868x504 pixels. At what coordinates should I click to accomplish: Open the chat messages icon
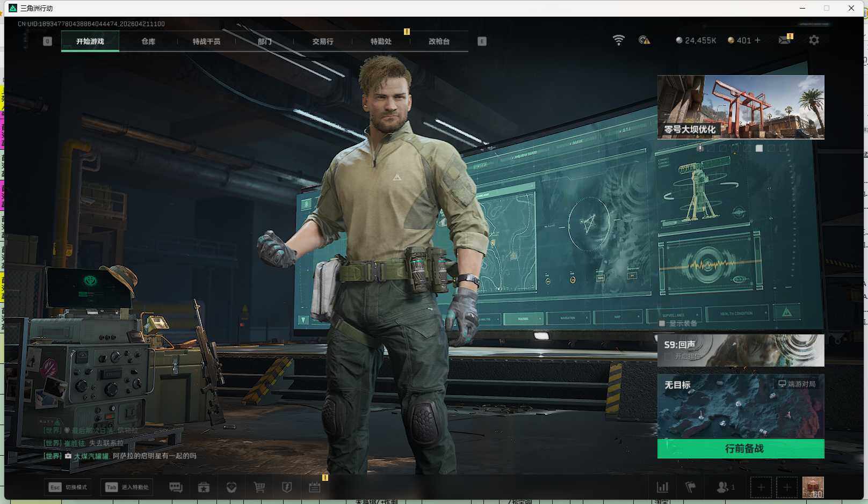[x=176, y=487]
